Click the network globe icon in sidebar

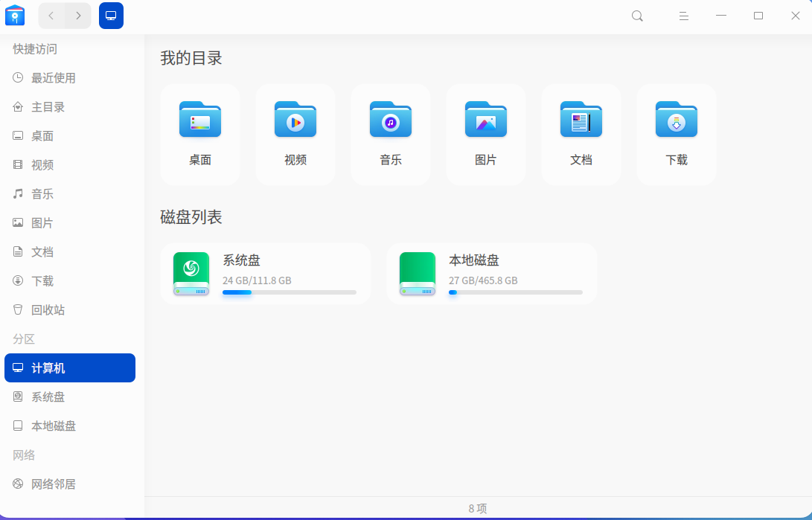[x=18, y=484]
